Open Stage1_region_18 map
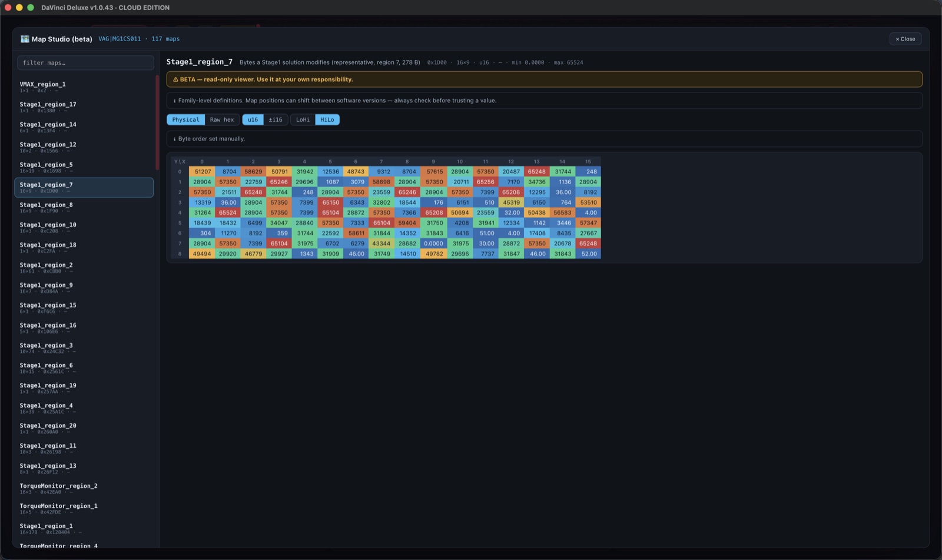The image size is (942, 560). (x=84, y=248)
